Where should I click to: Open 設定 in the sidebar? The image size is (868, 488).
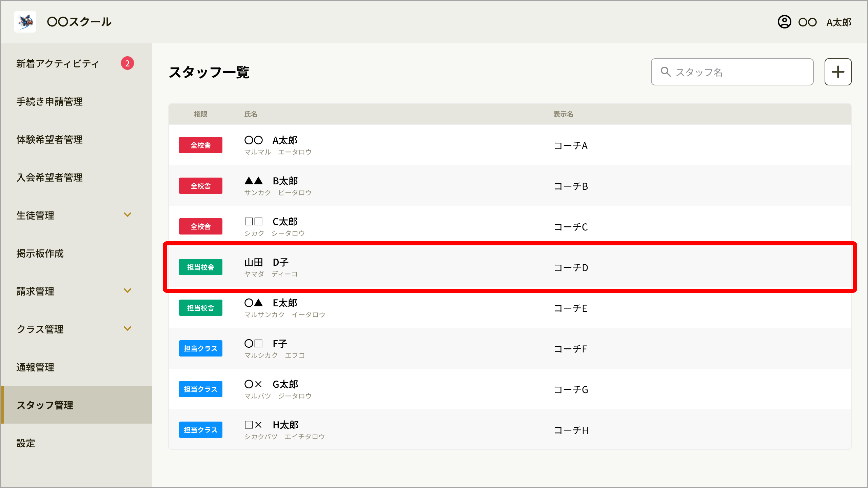click(x=26, y=443)
